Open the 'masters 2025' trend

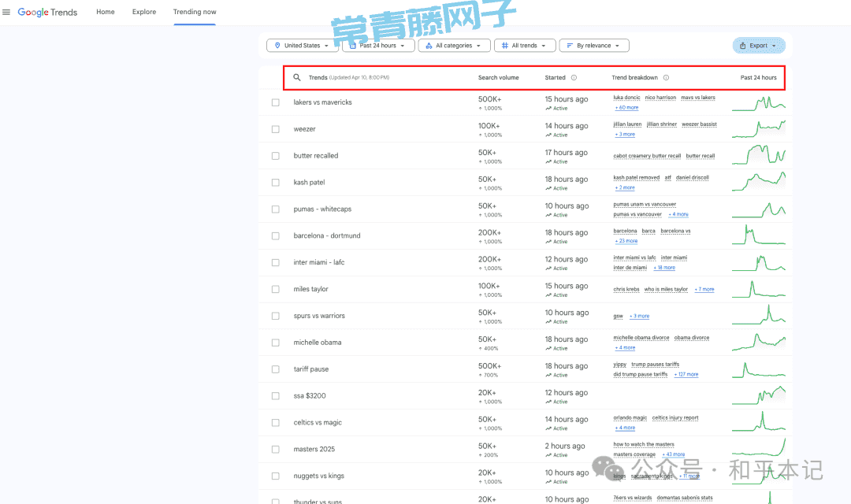[x=314, y=449]
